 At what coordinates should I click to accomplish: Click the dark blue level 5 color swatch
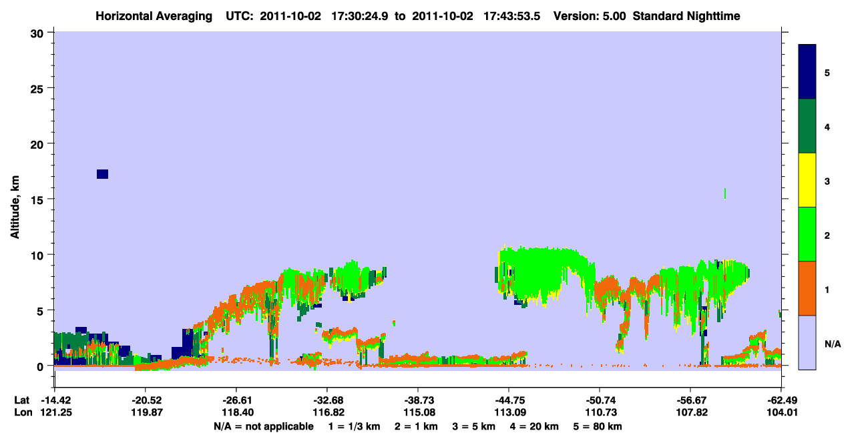click(x=807, y=72)
